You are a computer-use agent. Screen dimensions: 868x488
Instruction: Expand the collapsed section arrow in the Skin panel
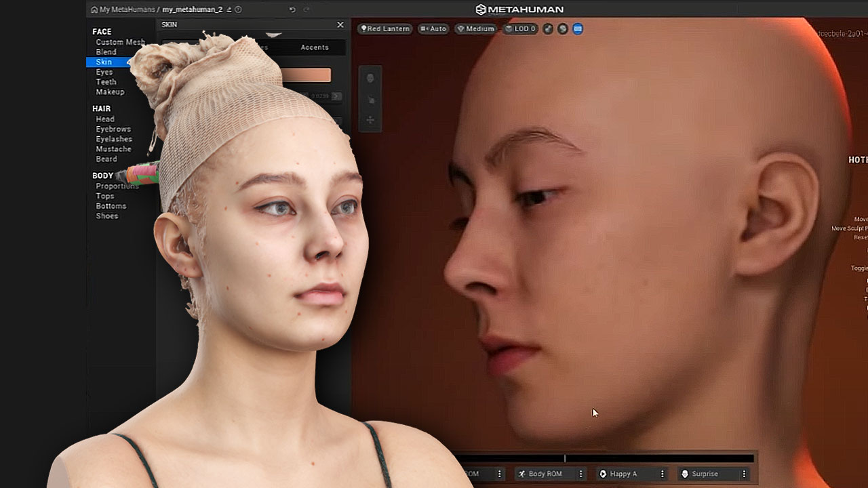click(x=274, y=35)
